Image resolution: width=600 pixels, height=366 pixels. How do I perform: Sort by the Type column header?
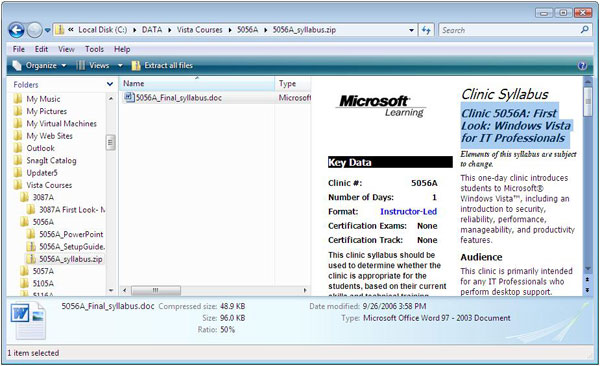293,83
